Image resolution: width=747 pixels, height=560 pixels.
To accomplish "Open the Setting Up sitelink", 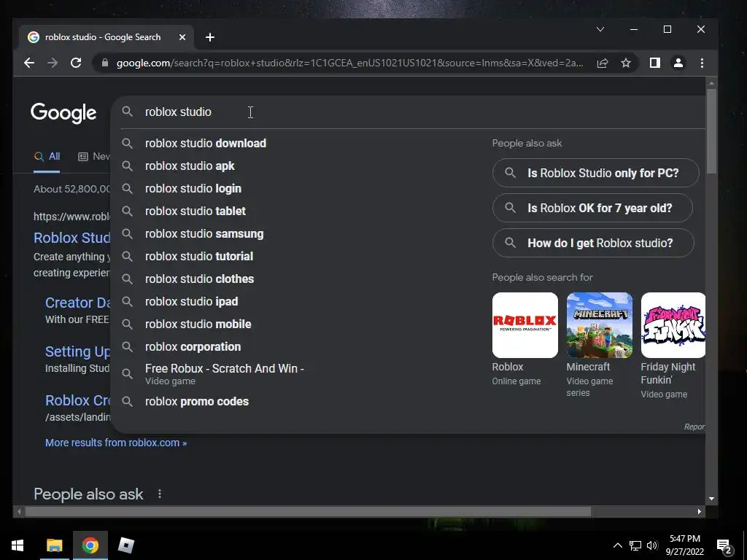I will click(77, 351).
